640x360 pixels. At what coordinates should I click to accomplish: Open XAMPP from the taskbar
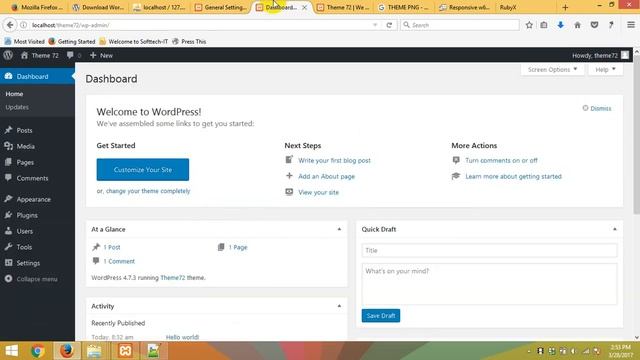pyautogui.click(x=126, y=351)
